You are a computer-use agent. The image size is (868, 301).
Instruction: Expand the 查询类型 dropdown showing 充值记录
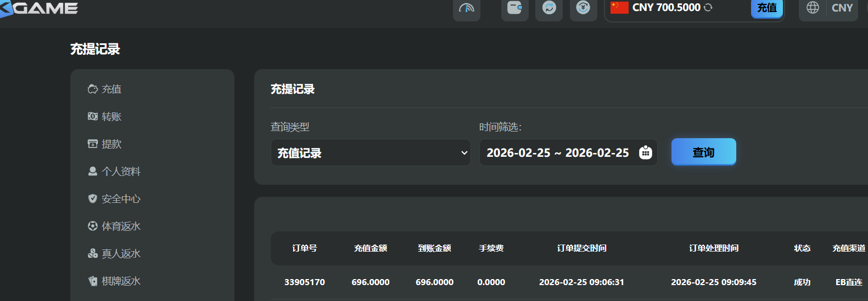click(x=371, y=153)
